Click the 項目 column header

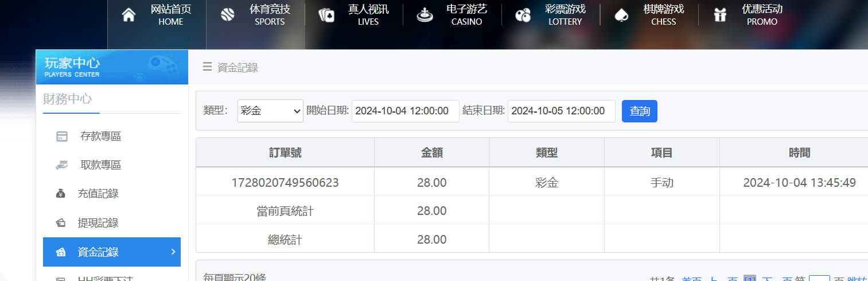(x=662, y=152)
